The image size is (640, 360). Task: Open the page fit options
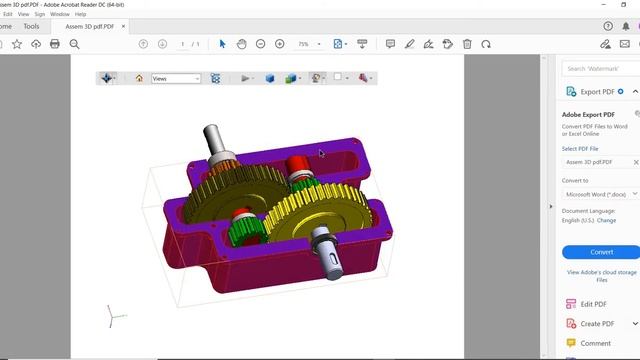click(340, 44)
